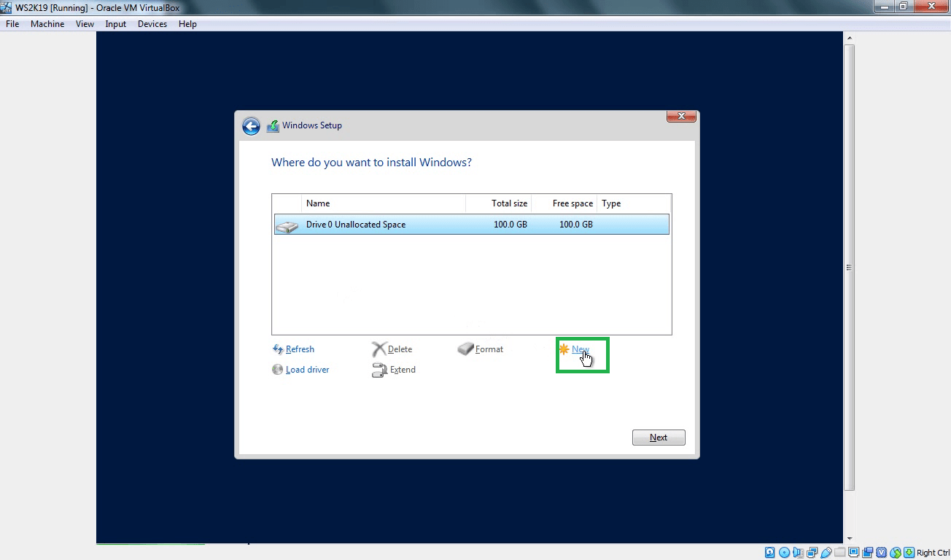Image resolution: width=951 pixels, height=560 pixels.
Task: Click the New link to create partition
Action: coord(580,349)
